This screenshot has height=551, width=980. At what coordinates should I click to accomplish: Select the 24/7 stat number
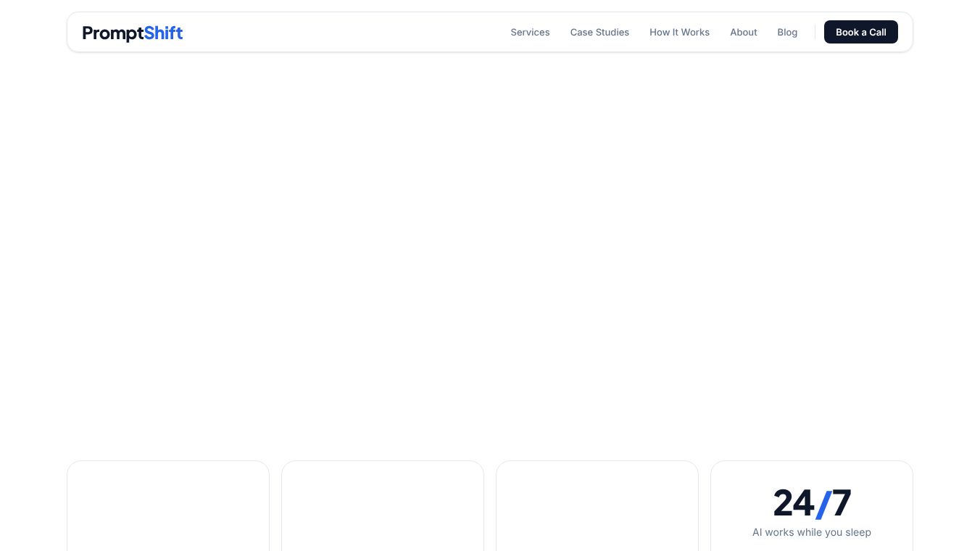812,502
